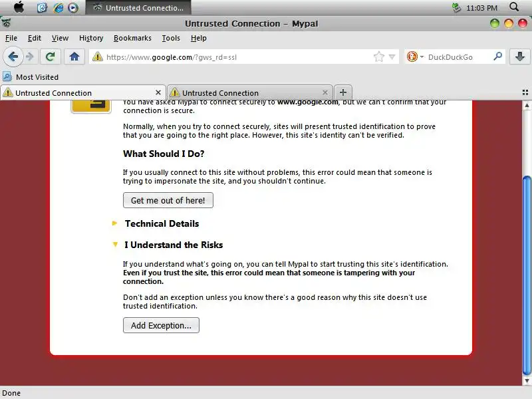This screenshot has height=399, width=532.
Task: Open the Bookmarks menu
Action: click(x=132, y=38)
